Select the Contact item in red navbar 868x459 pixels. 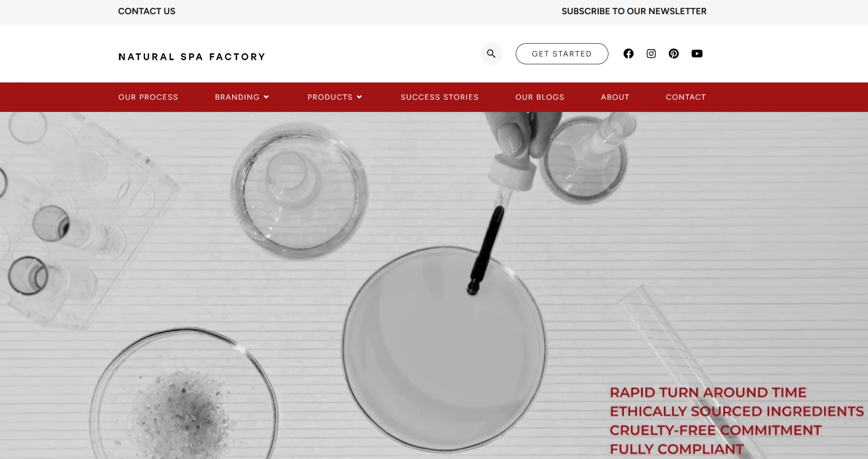(685, 97)
